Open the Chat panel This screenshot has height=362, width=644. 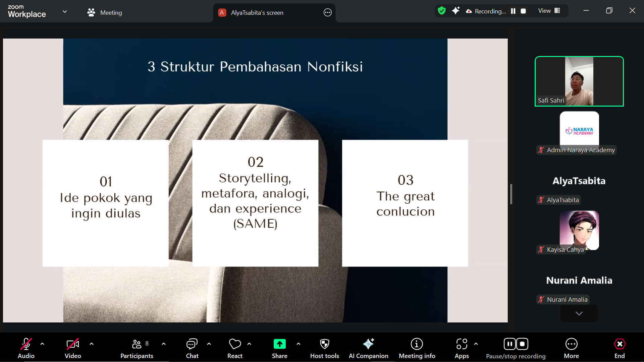coord(192,344)
